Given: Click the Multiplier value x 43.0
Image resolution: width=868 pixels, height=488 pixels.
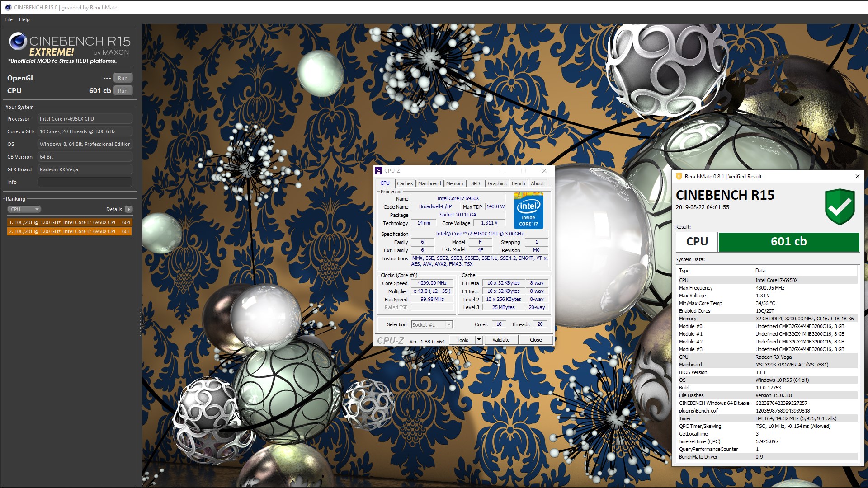Looking at the screenshot, I should (x=432, y=291).
